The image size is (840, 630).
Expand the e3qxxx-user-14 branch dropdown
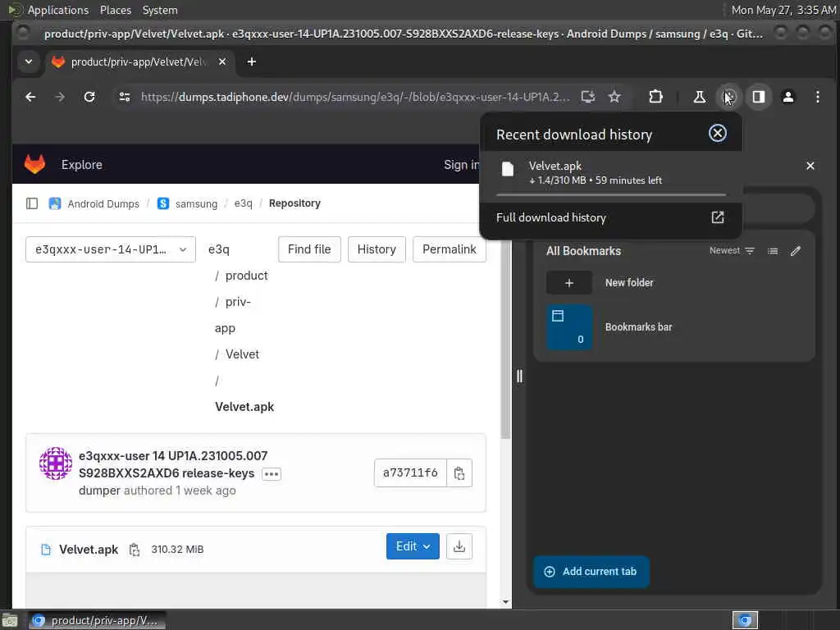coord(111,249)
